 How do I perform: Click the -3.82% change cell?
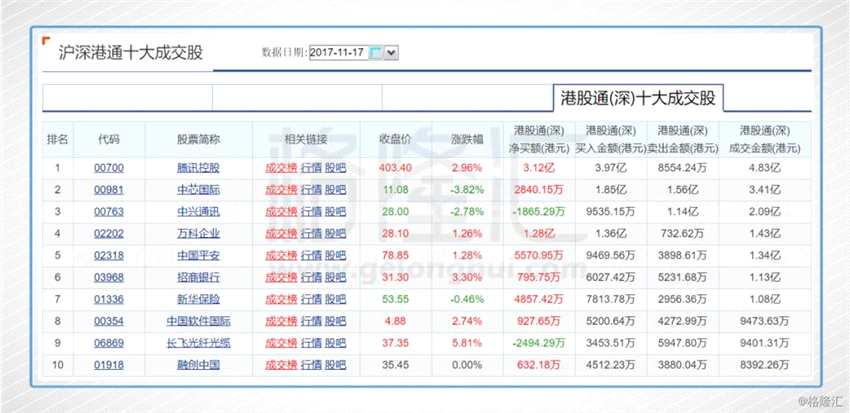point(467,190)
